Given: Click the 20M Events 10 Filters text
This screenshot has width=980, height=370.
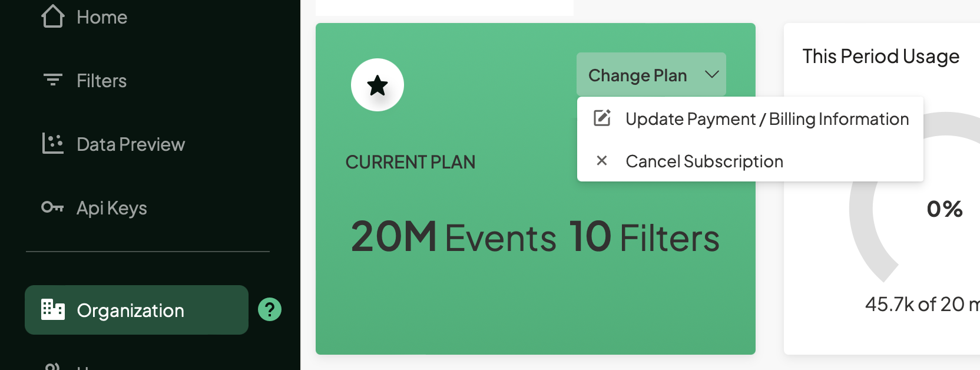Looking at the screenshot, I should 535,237.
